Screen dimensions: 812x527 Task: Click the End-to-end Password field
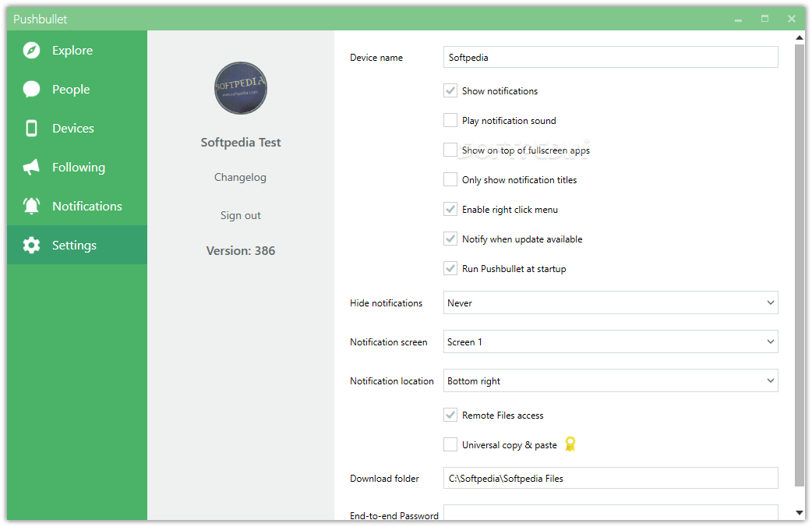pos(610,512)
